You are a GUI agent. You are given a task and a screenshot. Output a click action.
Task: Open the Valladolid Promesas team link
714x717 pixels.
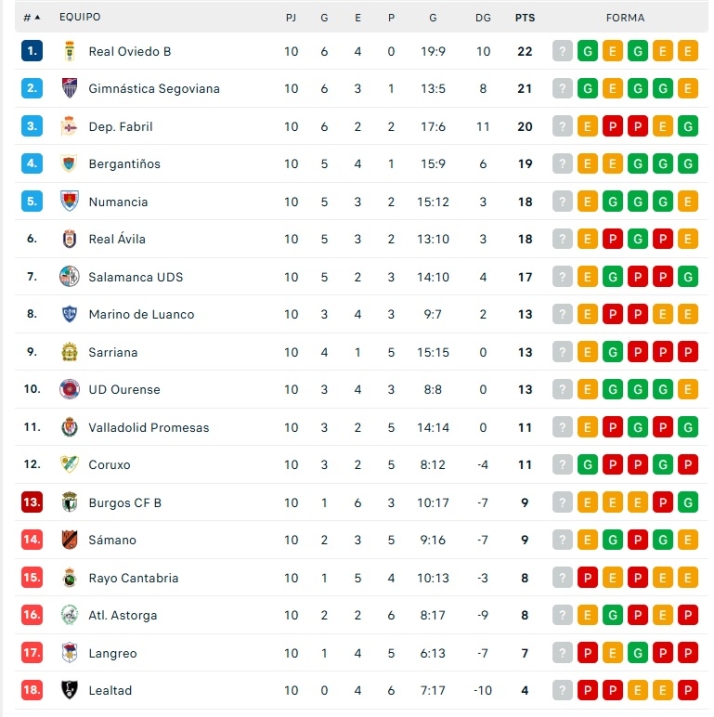click(149, 427)
